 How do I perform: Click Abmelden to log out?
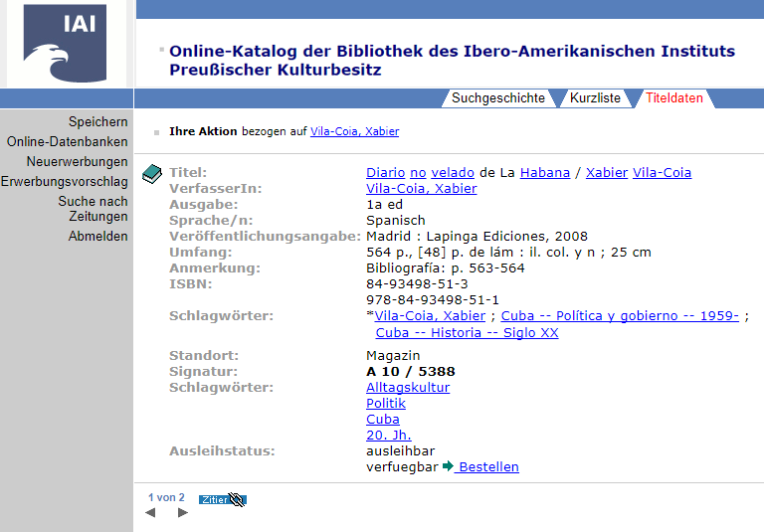[x=97, y=237]
